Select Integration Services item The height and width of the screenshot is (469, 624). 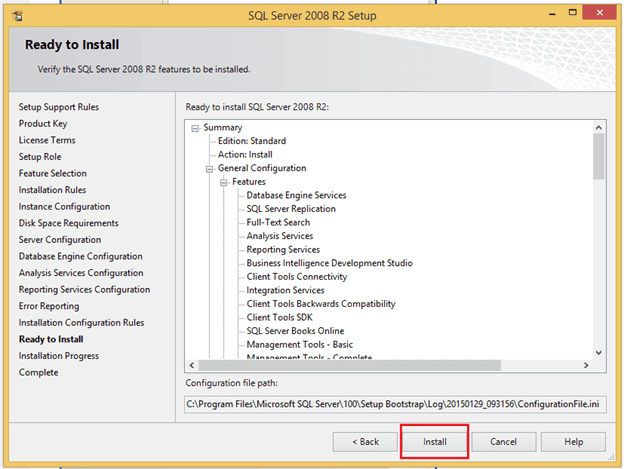point(285,290)
